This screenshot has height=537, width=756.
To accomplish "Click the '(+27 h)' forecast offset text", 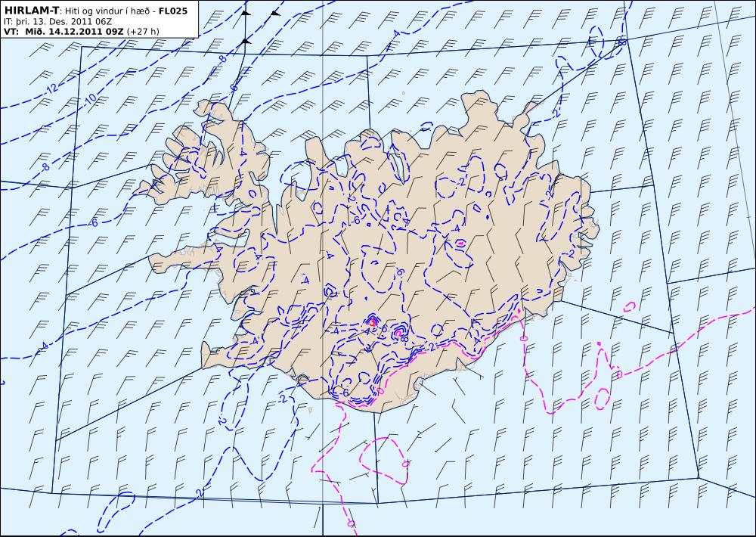I will point(143,32).
